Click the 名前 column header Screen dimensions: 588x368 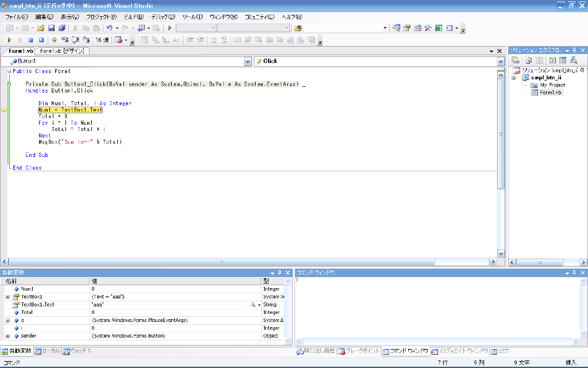pos(46,281)
